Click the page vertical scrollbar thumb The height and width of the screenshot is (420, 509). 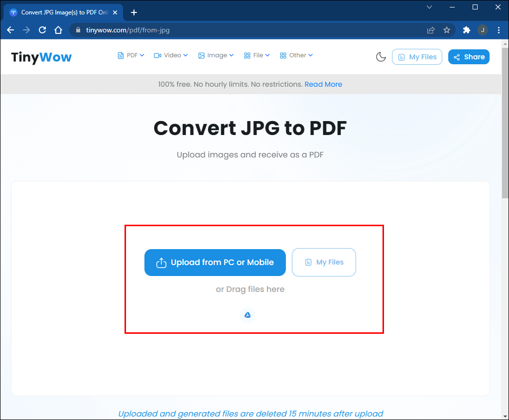pos(505,123)
